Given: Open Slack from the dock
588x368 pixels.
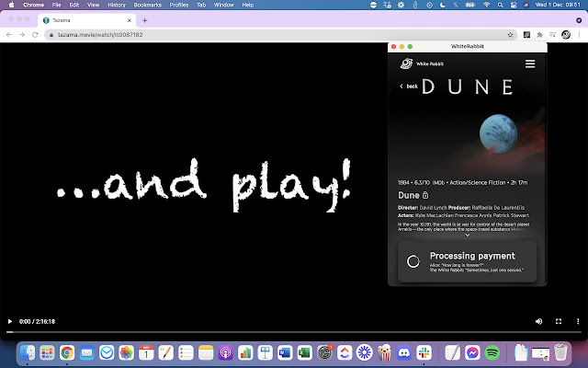Looking at the screenshot, I should 424,352.
